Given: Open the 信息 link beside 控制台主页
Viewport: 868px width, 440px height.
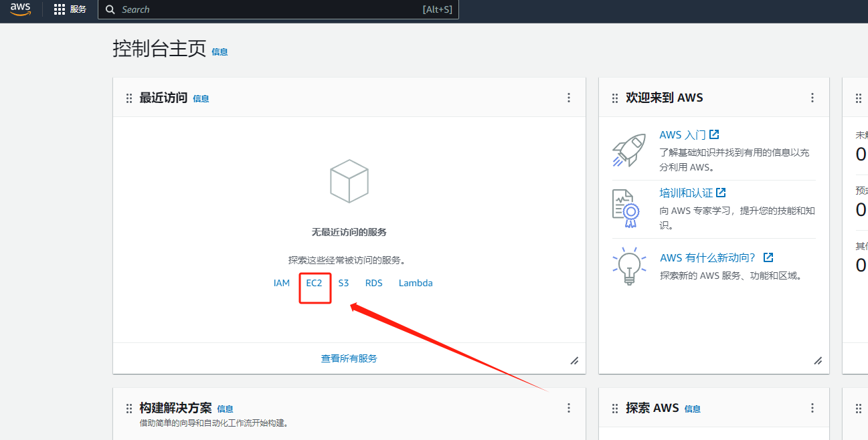Looking at the screenshot, I should (x=220, y=51).
